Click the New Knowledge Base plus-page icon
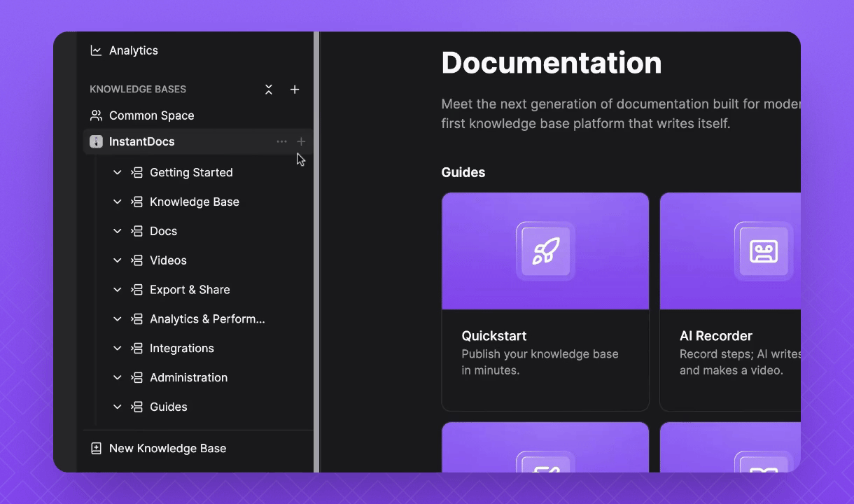The height and width of the screenshot is (504, 854). click(96, 449)
